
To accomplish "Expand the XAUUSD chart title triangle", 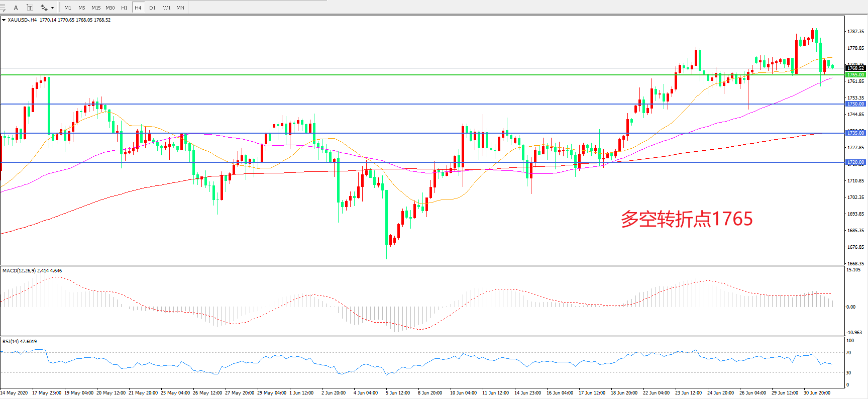I will click(x=4, y=20).
